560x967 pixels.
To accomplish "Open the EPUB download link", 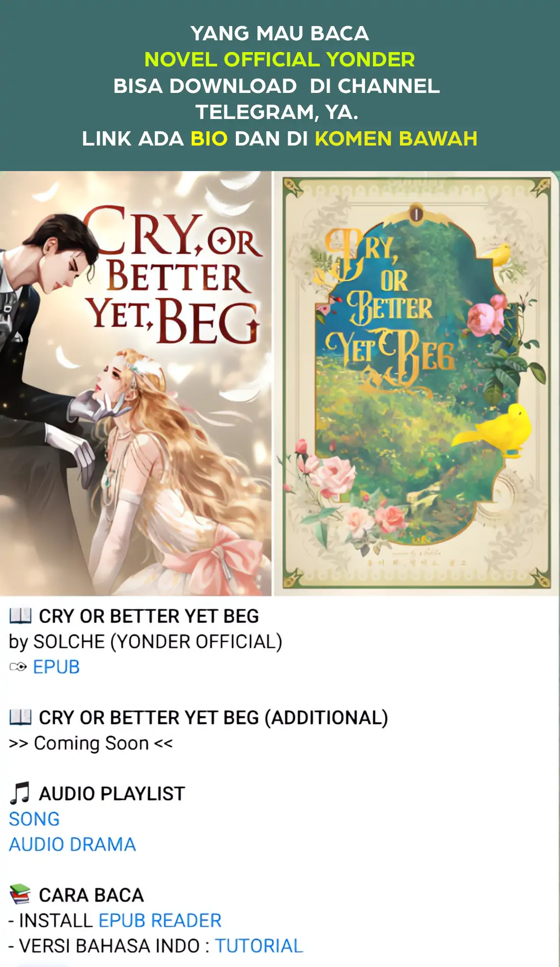I will coord(56,667).
